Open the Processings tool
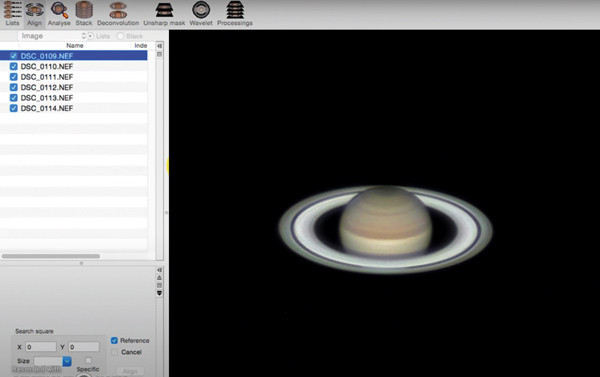 (235, 13)
